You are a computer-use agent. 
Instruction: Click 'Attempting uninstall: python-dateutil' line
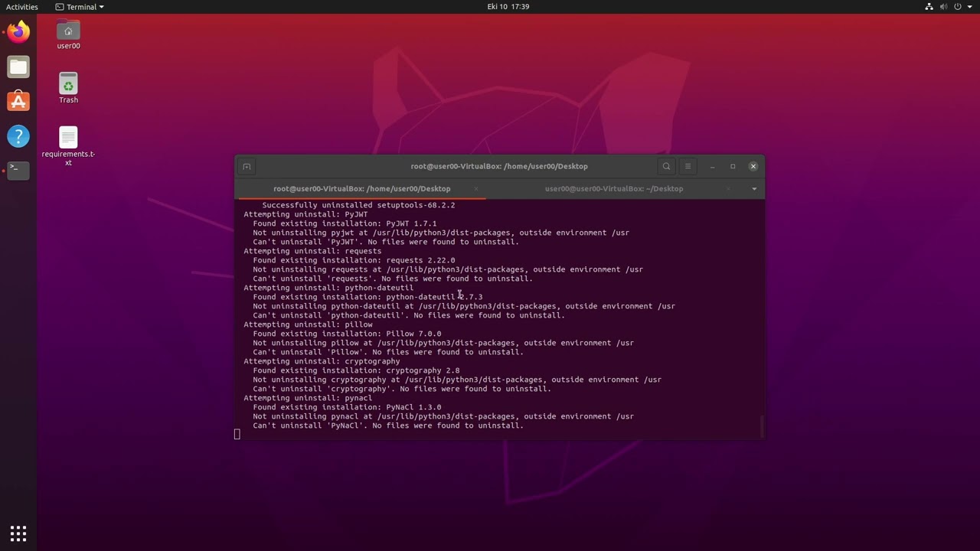click(328, 288)
